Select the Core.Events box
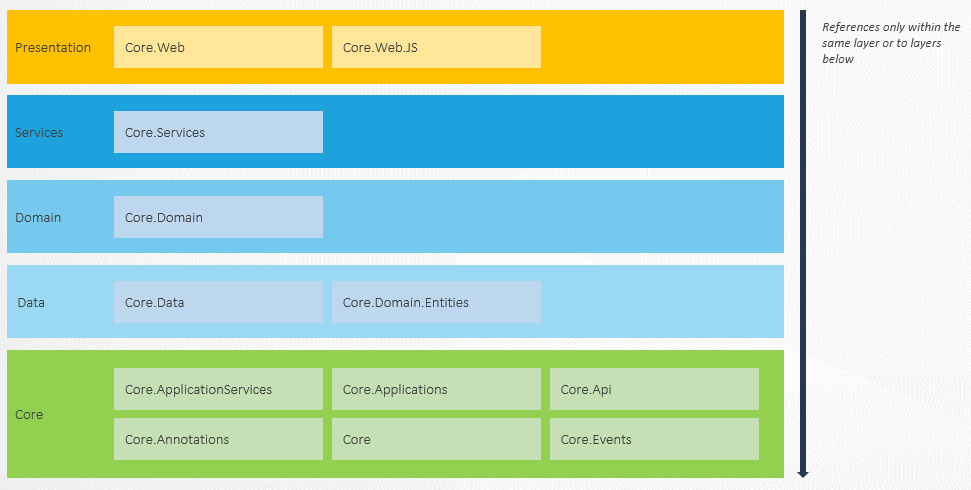The image size is (971, 490). [654, 439]
